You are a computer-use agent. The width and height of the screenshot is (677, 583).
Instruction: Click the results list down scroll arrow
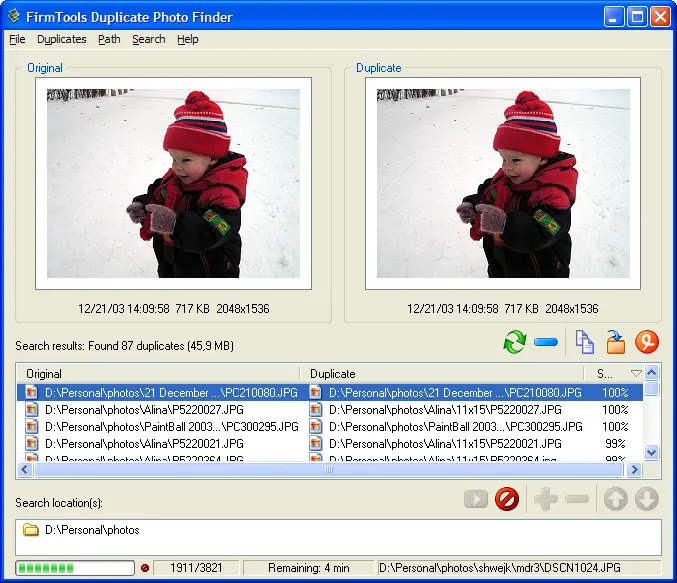(652, 452)
